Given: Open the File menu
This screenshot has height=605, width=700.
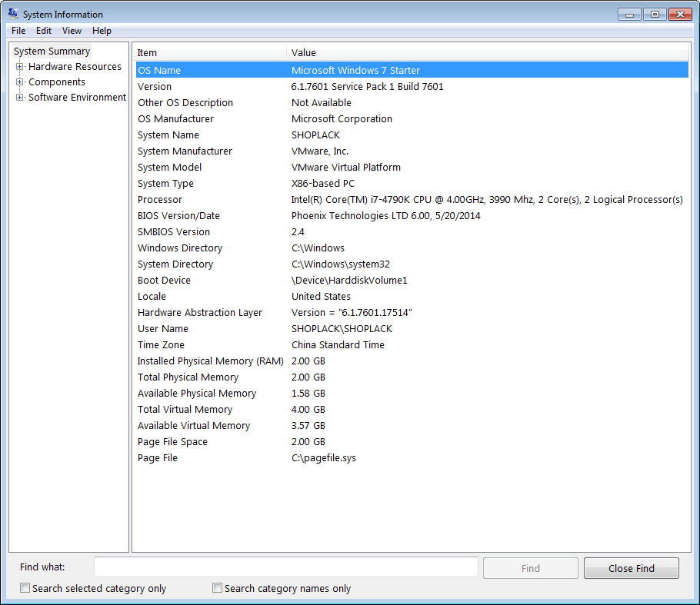Looking at the screenshot, I should 18,31.
